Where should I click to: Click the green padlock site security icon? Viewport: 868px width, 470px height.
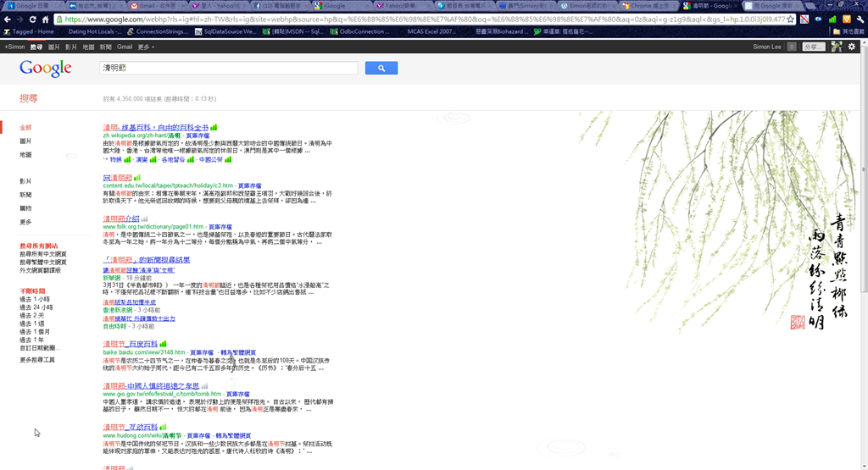click(59, 19)
